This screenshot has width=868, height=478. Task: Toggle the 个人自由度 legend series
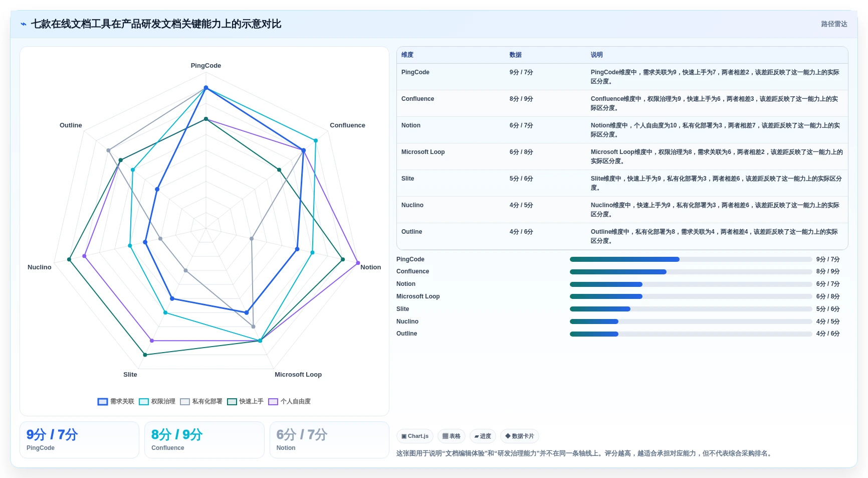click(290, 401)
